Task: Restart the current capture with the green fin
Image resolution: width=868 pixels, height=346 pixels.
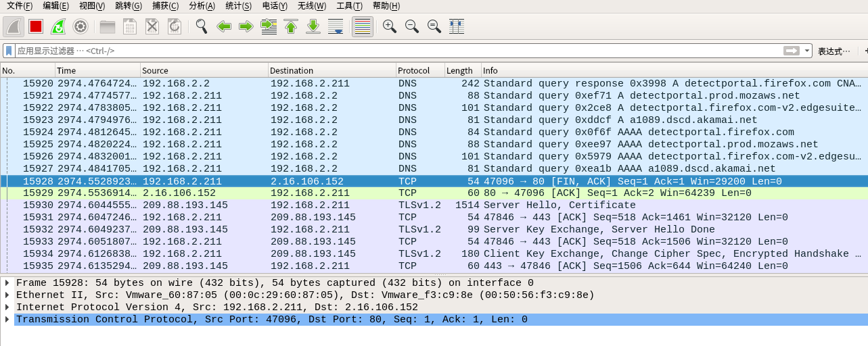Action: coord(58,26)
